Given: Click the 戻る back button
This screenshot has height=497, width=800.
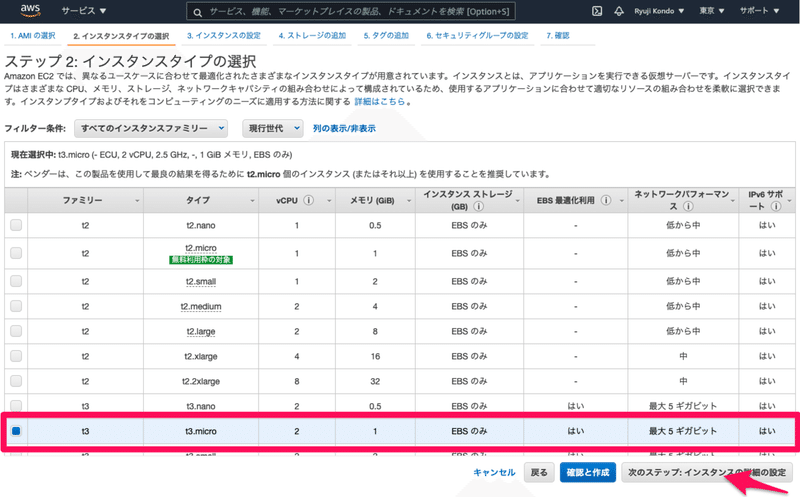Looking at the screenshot, I should pyautogui.click(x=539, y=473).
